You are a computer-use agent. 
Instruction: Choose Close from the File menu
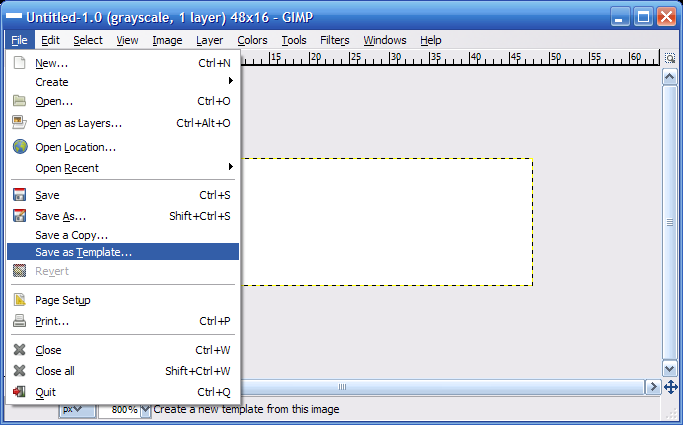[x=123, y=350]
